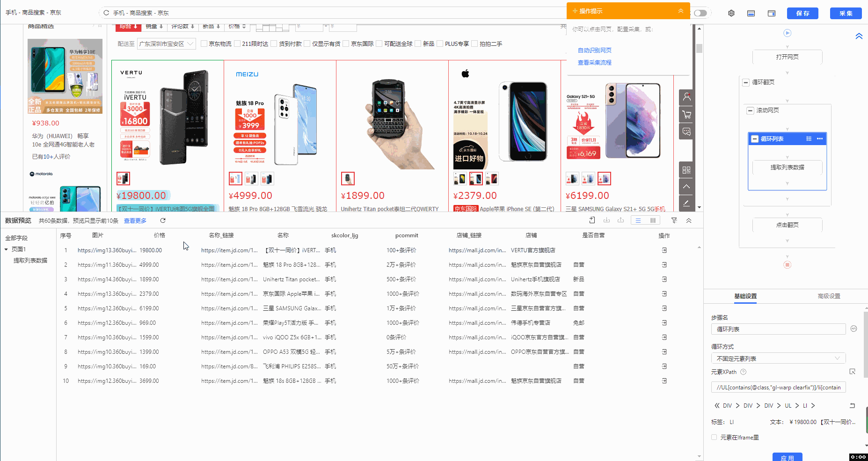Open the 循环方式 不固定元素列表 dropdown
Image resolution: width=868 pixels, height=461 pixels.
click(778, 359)
